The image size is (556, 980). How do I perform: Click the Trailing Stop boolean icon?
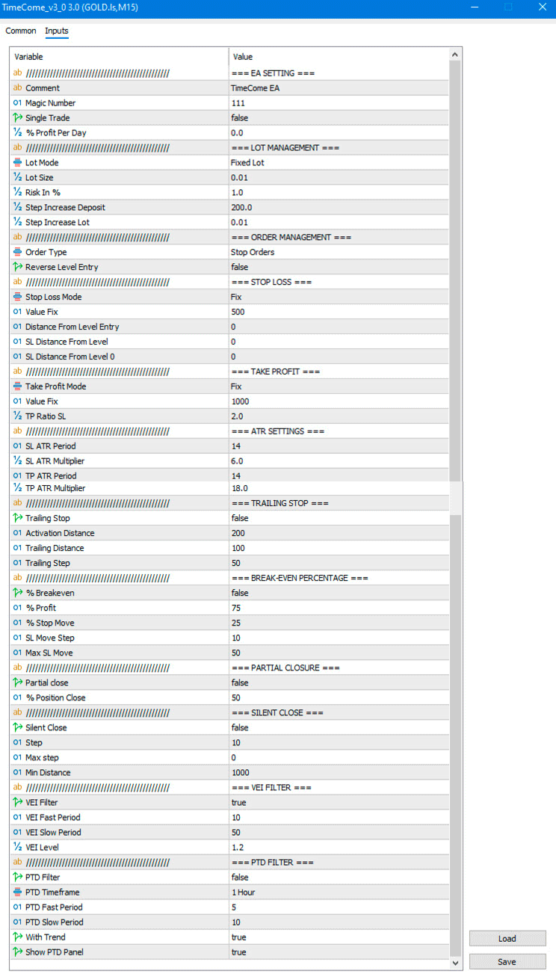17,518
